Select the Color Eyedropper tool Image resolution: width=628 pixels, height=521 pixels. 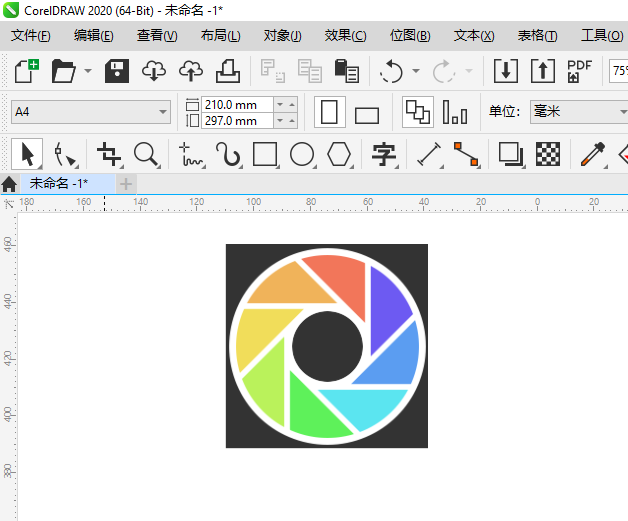[x=593, y=154]
